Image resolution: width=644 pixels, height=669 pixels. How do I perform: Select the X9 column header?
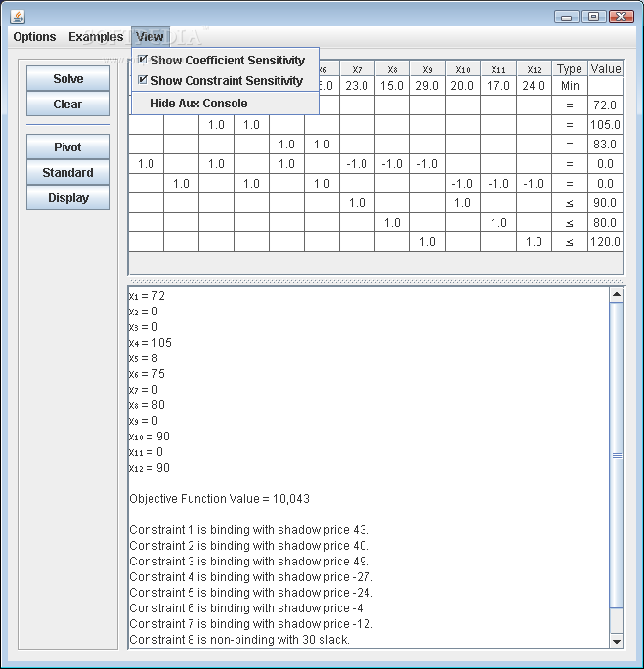(x=427, y=69)
